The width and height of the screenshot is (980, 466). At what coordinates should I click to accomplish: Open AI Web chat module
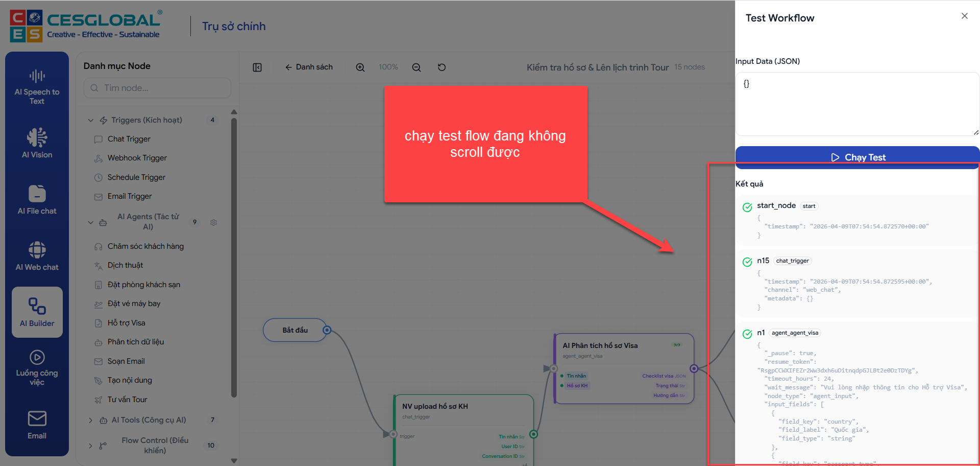[x=37, y=255]
